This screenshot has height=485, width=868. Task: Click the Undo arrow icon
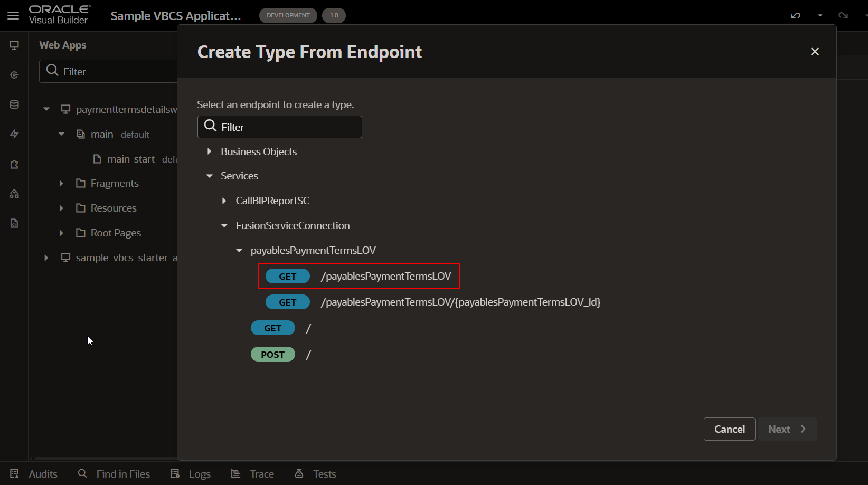(x=796, y=15)
